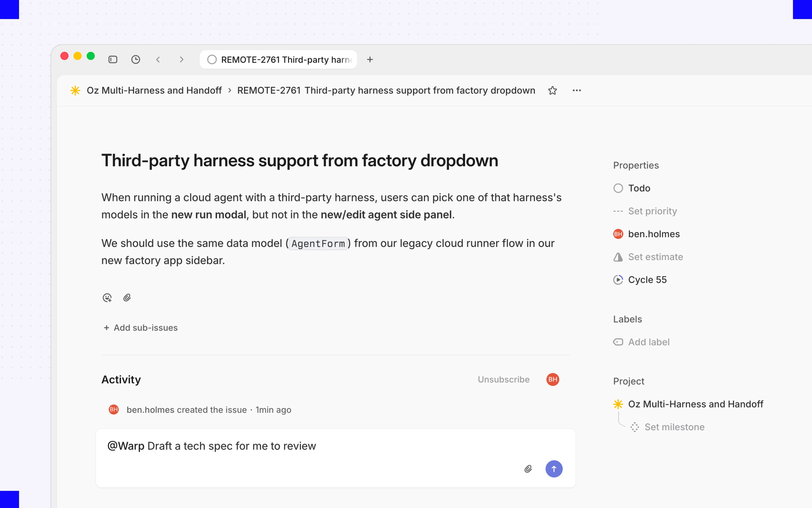Viewport: 812px width, 508px height.
Task: Click the '1min ago' timestamp
Action: click(x=273, y=410)
